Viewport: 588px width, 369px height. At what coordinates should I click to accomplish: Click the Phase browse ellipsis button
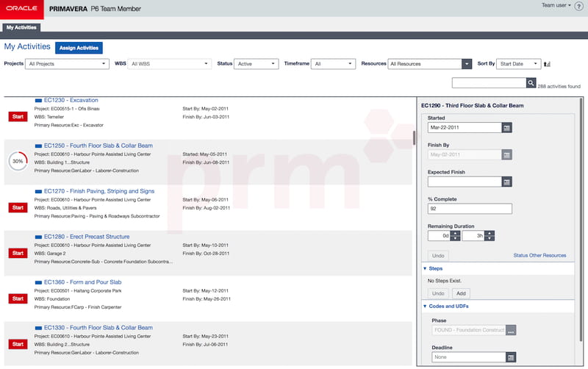[512, 330]
